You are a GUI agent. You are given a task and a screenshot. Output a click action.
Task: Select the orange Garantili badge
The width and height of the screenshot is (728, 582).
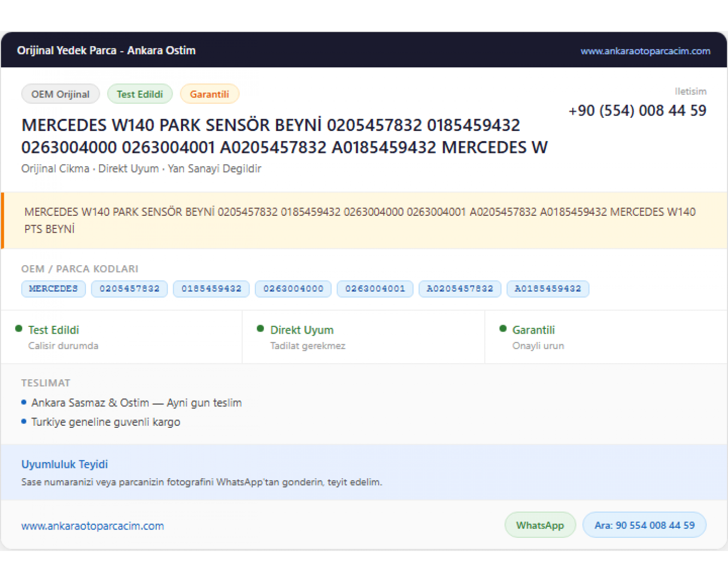click(x=210, y=94)
